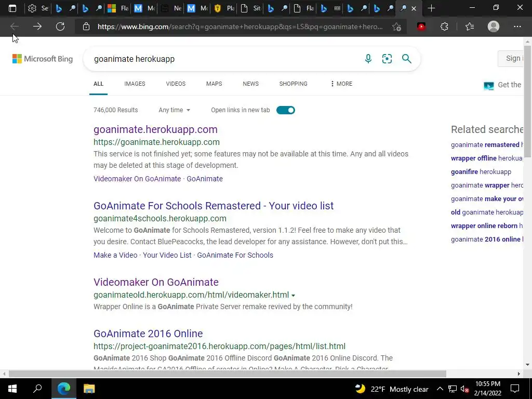Open File Explorer from taskbar

tap(89, 389)
